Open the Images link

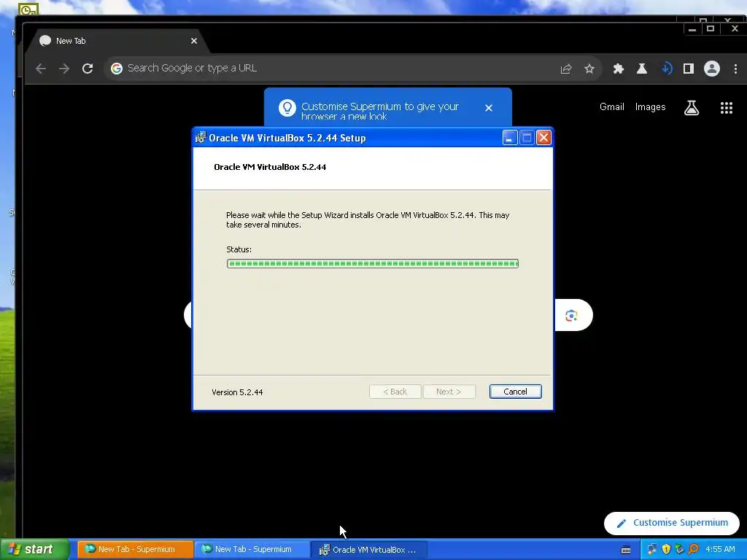tap(650, 107)
